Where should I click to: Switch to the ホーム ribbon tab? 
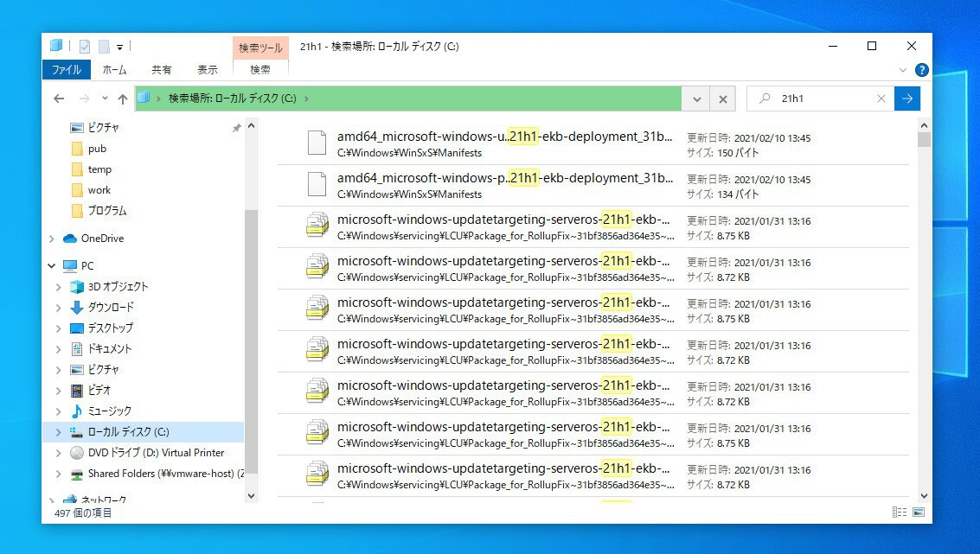tap(114, 69)
